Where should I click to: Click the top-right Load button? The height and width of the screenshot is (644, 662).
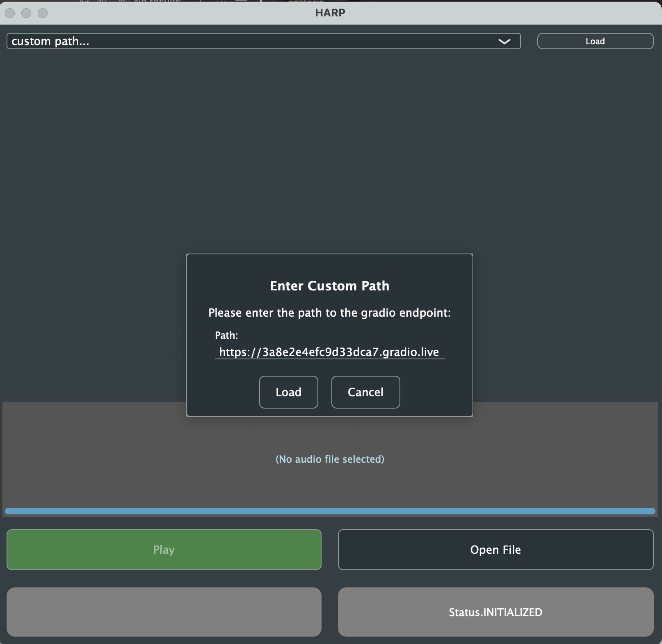595,41
